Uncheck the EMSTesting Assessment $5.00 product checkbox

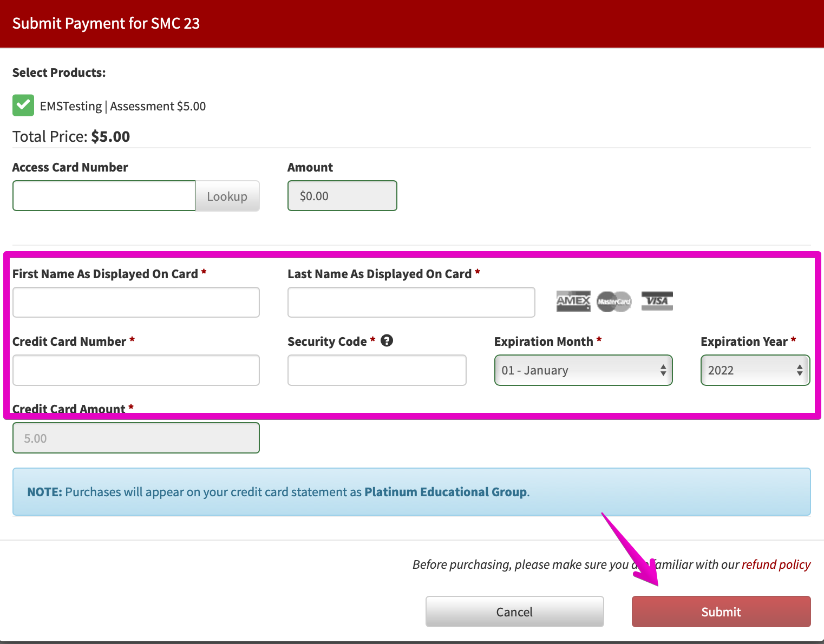[23, 106]
